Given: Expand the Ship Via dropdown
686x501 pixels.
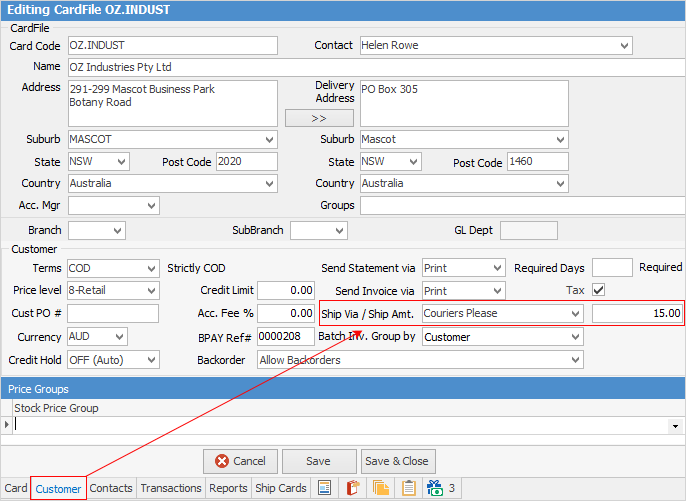Looking at the screenshot, I should (575, 314).
